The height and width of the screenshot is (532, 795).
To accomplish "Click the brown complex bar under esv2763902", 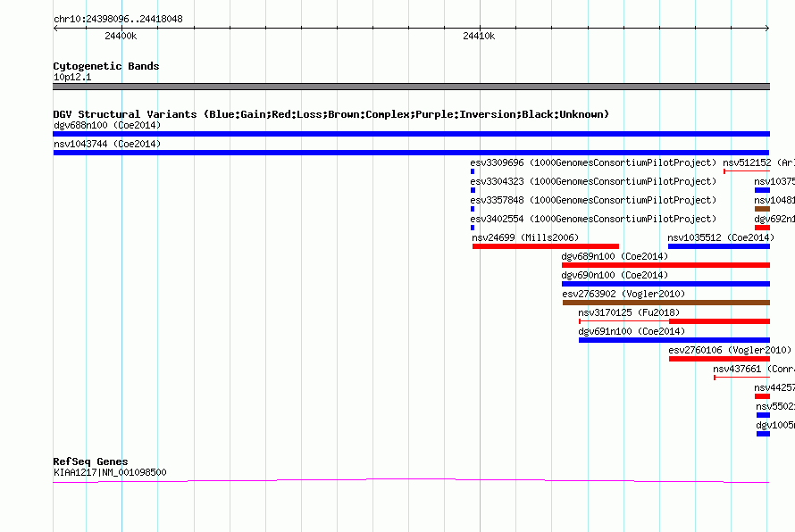I will pyautogui.click(x=666, y=303).
